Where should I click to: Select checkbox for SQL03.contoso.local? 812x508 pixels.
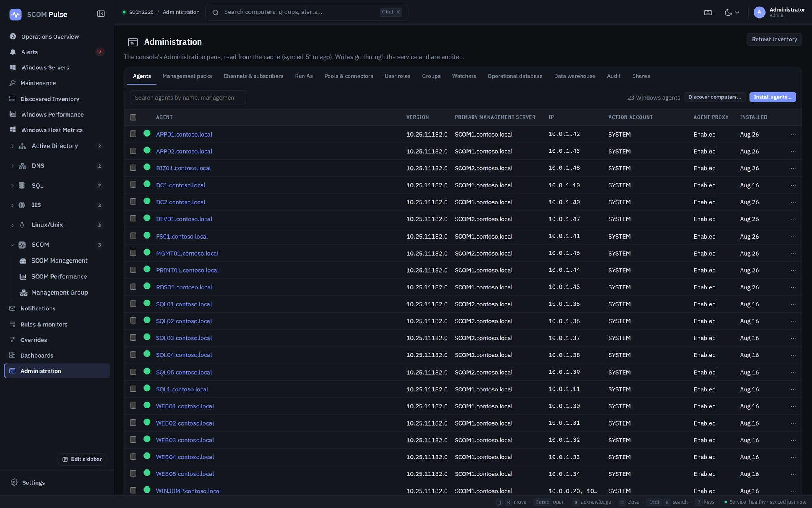tap(133, 337)
